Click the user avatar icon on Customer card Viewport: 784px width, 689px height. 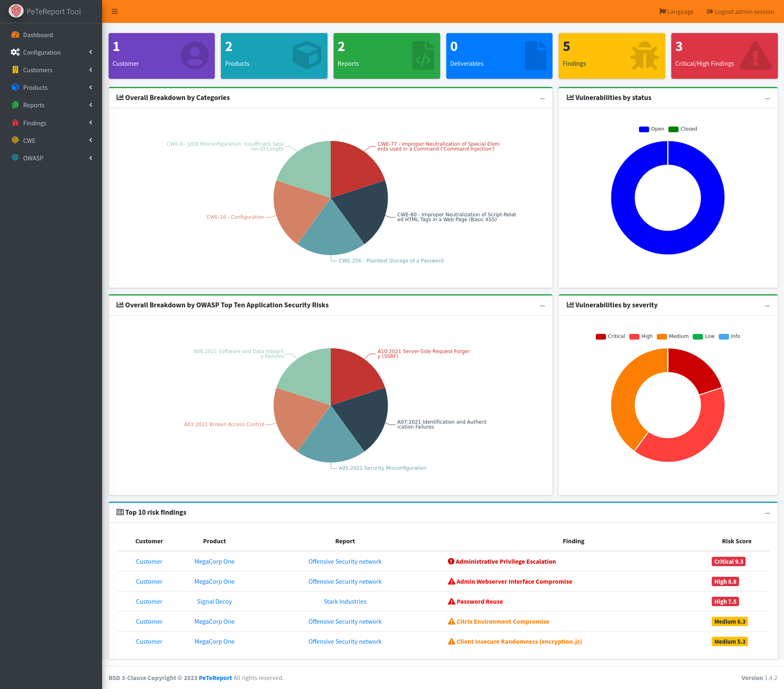[195, 56]
